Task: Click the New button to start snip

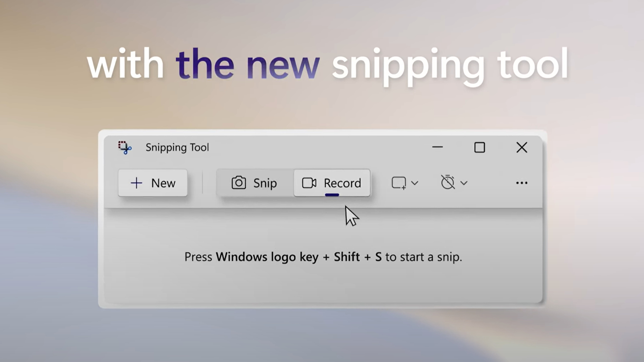Action: pyautogui.click(x=152, y=183)
